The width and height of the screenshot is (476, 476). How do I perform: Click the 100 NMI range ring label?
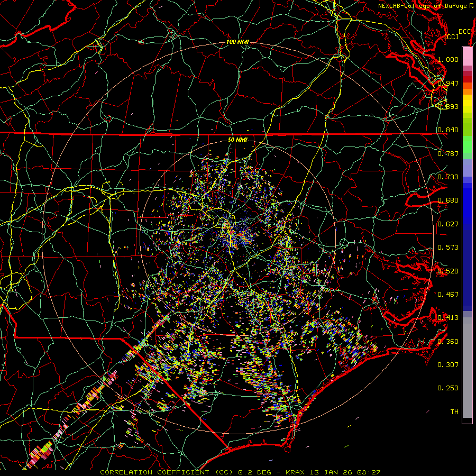(x=237, y=42)
